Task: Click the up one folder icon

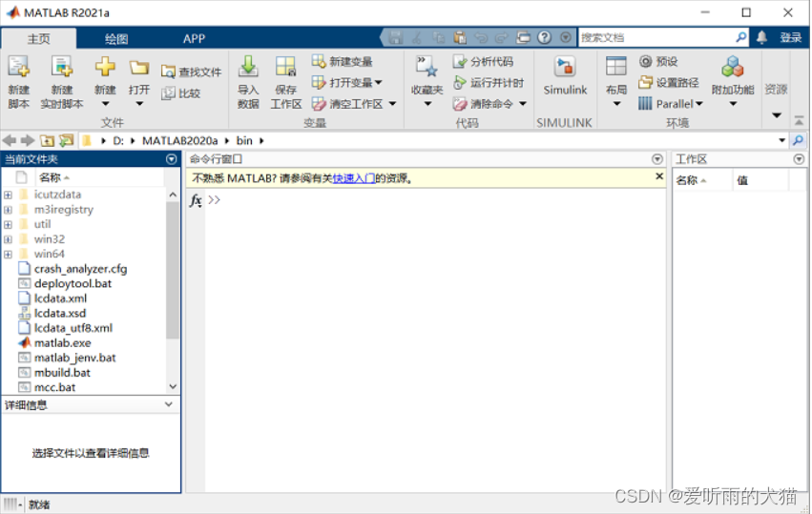Action: coord(47,140)
